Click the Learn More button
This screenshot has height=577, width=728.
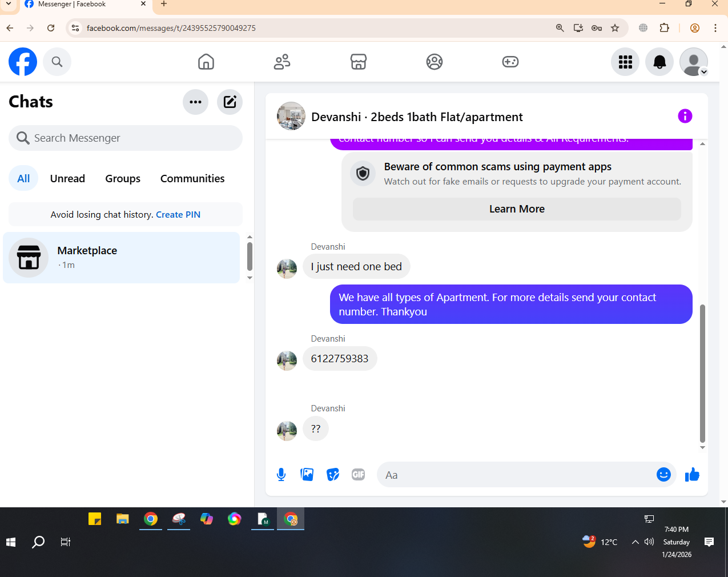[x=517, y=209]
